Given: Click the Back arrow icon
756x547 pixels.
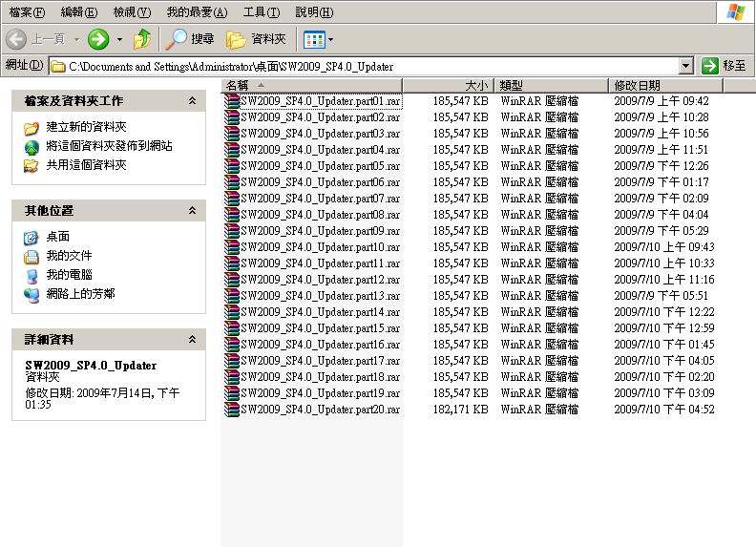Looking at the screenshot, I should (16, 39).
